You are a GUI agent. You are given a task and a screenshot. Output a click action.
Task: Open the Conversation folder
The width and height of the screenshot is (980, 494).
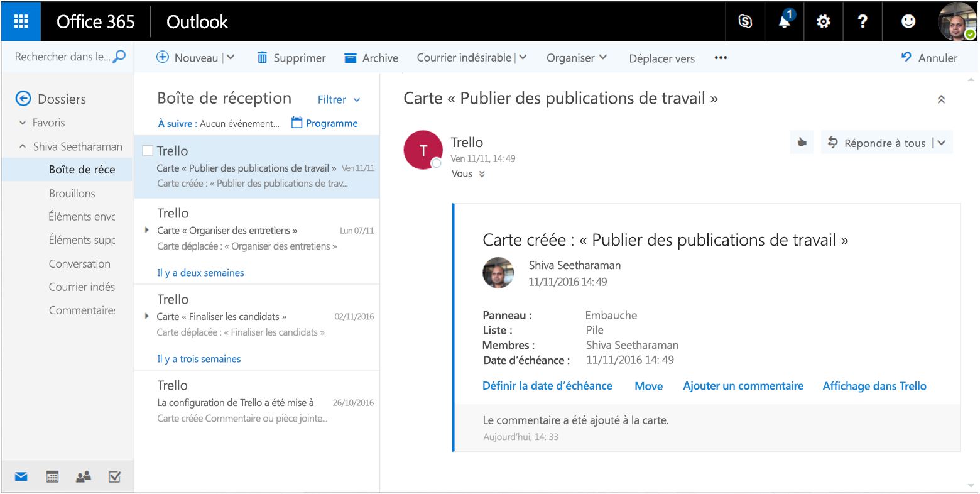pyautogui.click(x=80, y=264)
